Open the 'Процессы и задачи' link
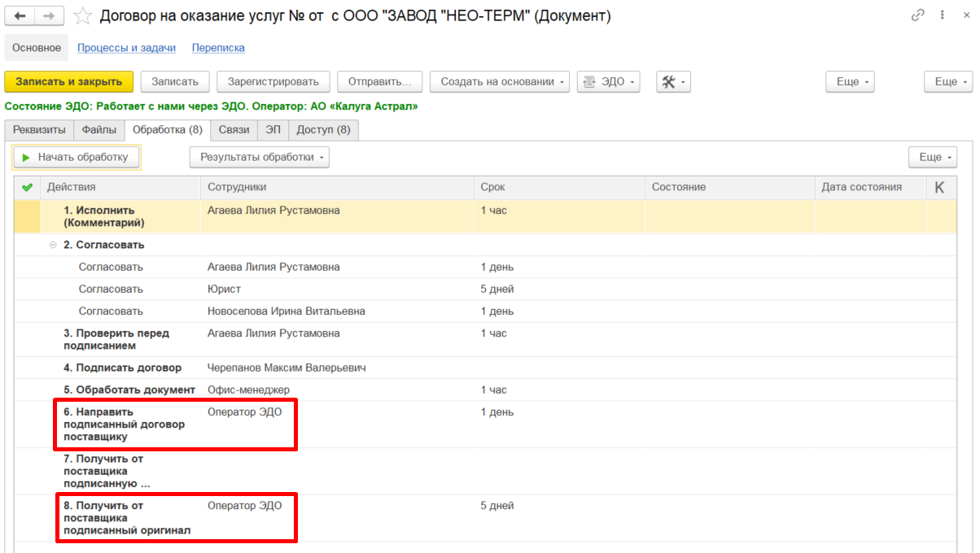The width and height of the screenshot is (980, 553). click(127, 48)
